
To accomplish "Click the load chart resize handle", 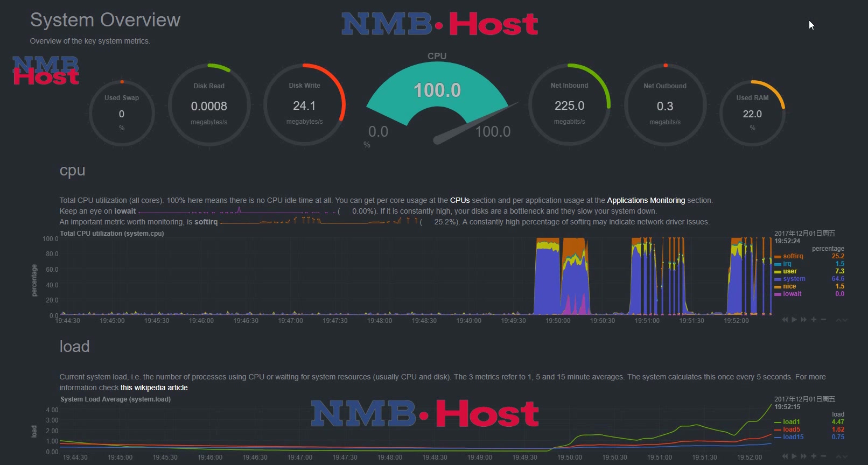I will [842, 457].
